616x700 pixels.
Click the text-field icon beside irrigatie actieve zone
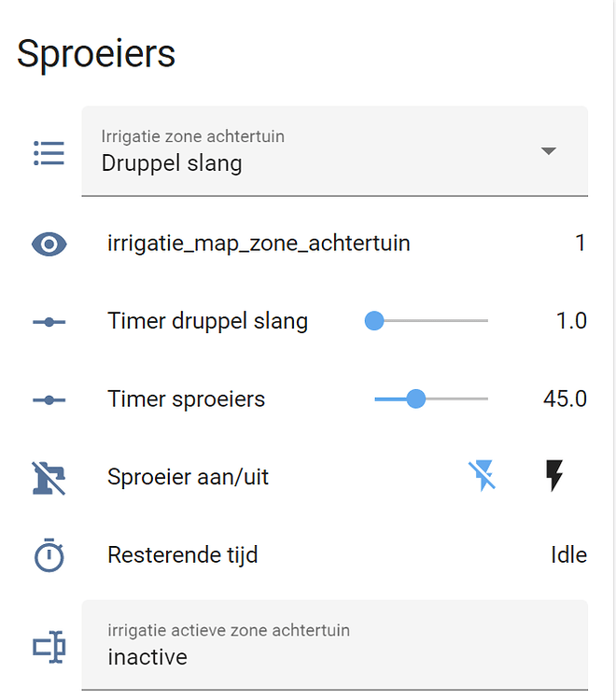[49, 646]
